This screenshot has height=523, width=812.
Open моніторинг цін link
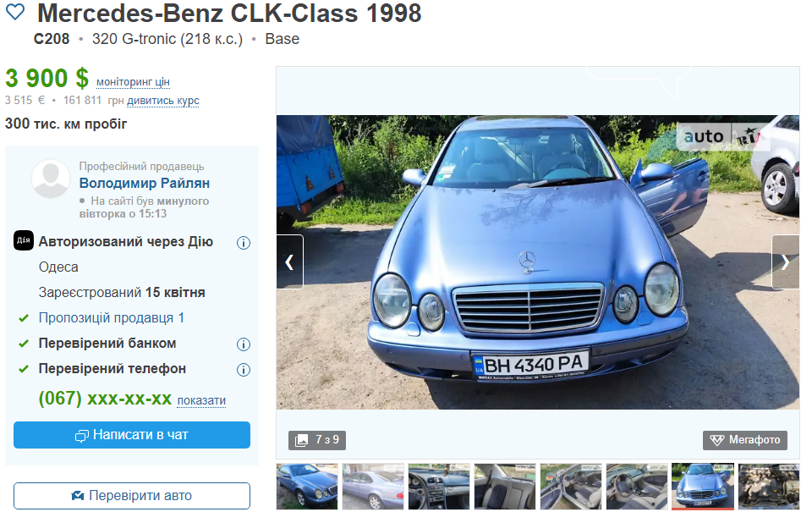point(133,82)
